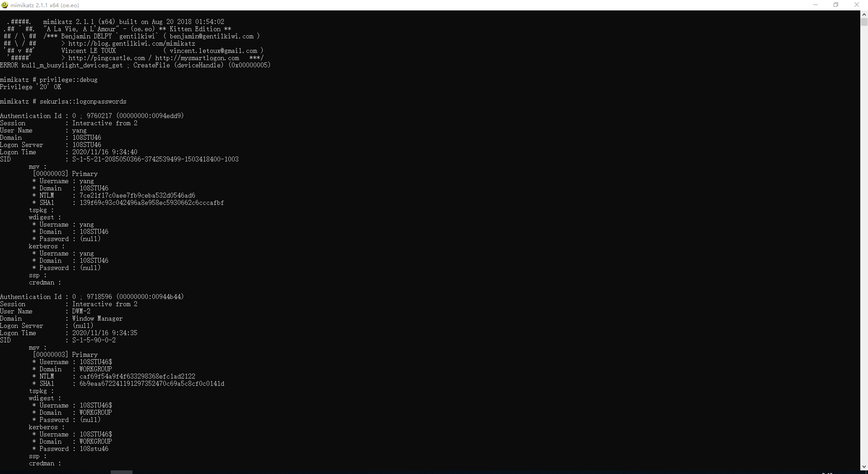
Task: Click the URL http://mysmartlogon.com
Action: [x=197, y=58]
